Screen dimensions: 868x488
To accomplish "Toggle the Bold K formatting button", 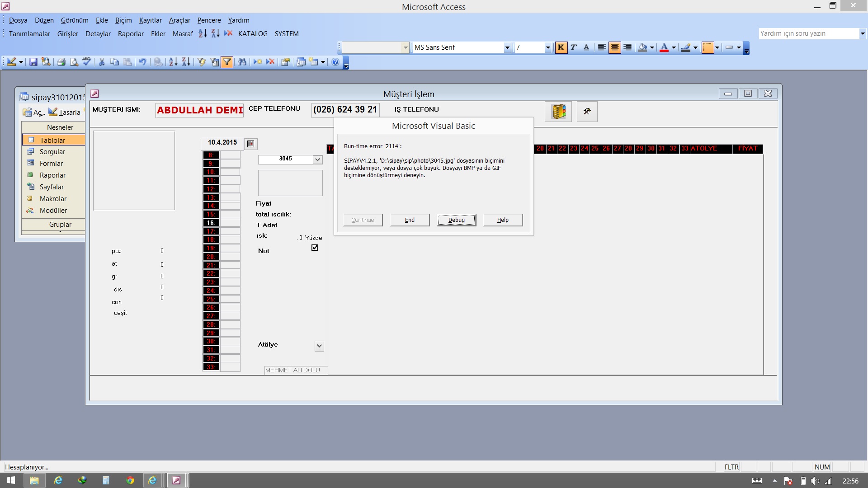I will (561, 47).
